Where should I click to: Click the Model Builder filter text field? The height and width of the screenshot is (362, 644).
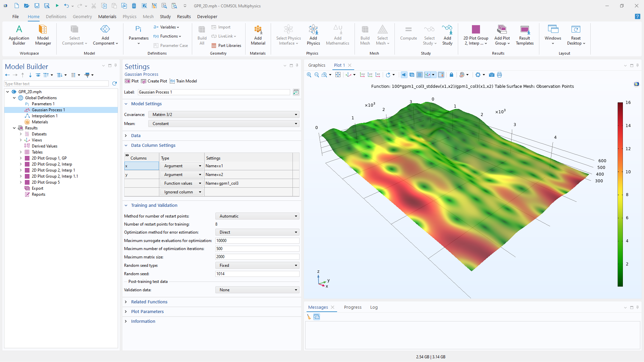click(x=56, y=84)
